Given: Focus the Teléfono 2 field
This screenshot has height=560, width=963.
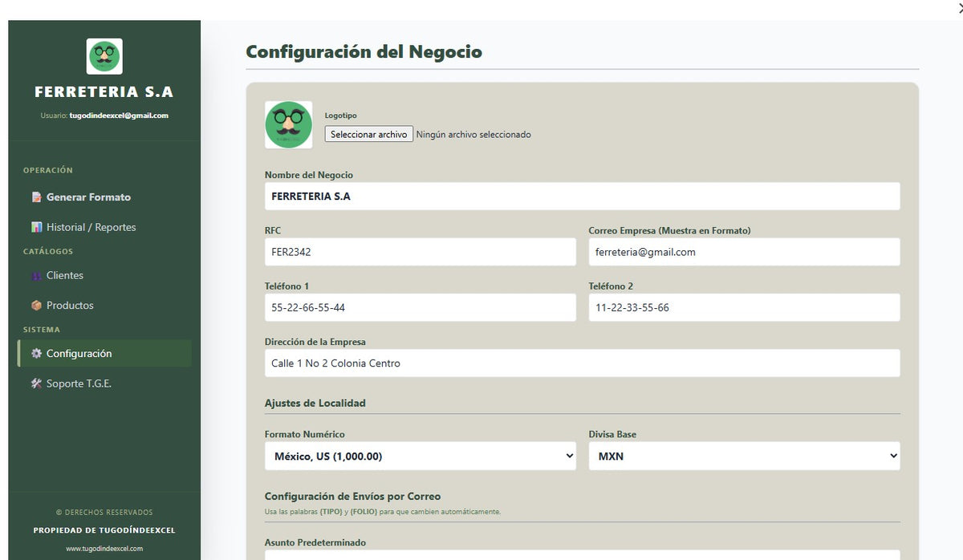Looking at the screenshot, I should [744, 307].
